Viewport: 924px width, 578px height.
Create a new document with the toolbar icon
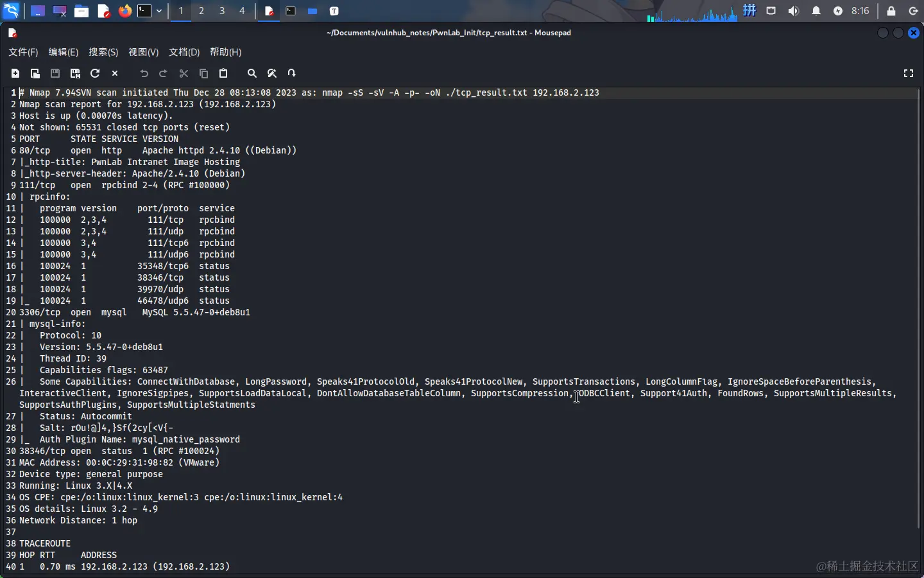(15, 73)
